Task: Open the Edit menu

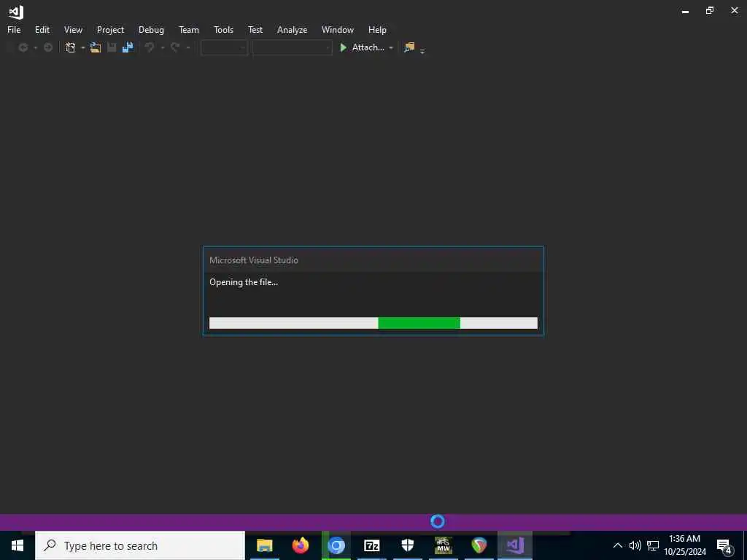Action: tap(42, 29)
